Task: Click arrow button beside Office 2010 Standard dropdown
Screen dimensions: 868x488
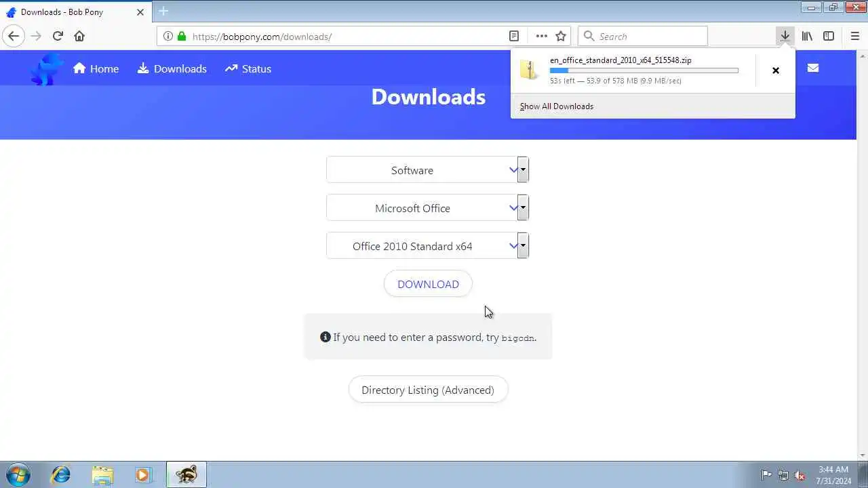Action: coord(523,245)
